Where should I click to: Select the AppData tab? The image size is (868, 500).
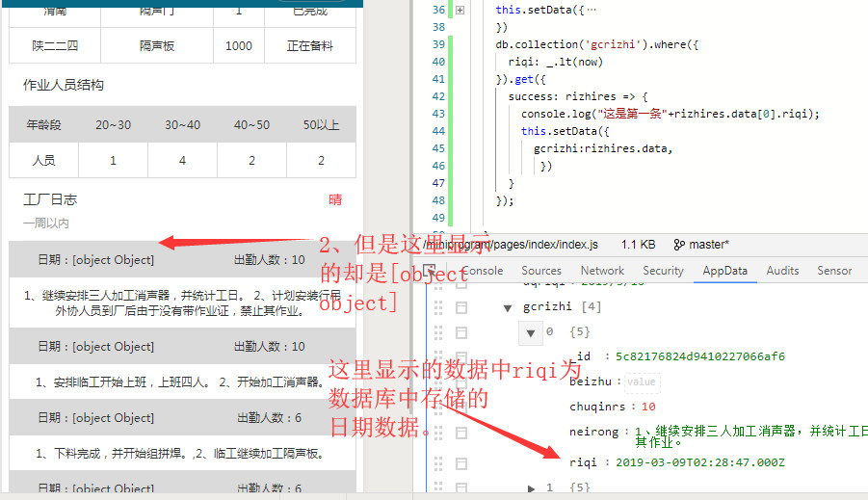[x=724, y=270]
